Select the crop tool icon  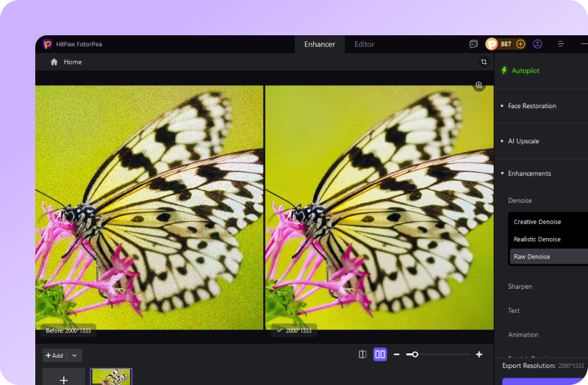coord(484,62)
